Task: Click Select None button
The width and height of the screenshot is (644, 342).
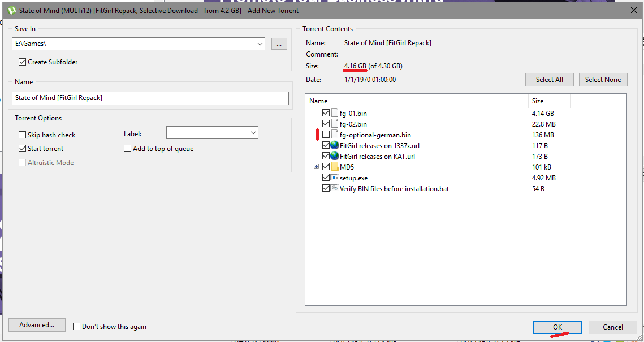Action: click(x=603, y=80)
